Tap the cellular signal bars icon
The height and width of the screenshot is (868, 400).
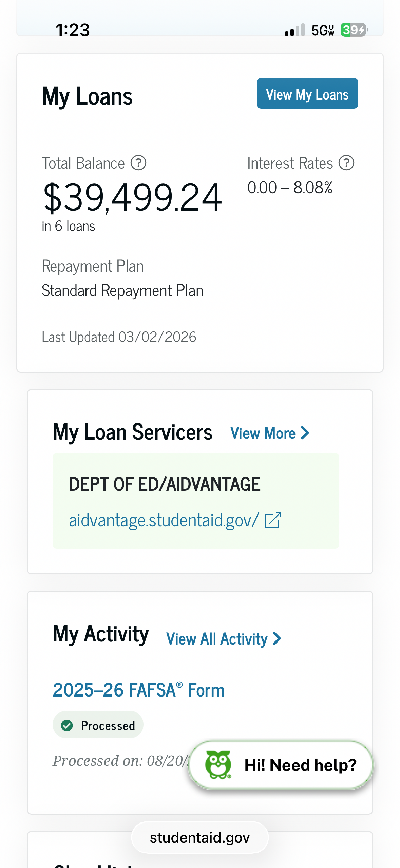(x=295, y=30)
